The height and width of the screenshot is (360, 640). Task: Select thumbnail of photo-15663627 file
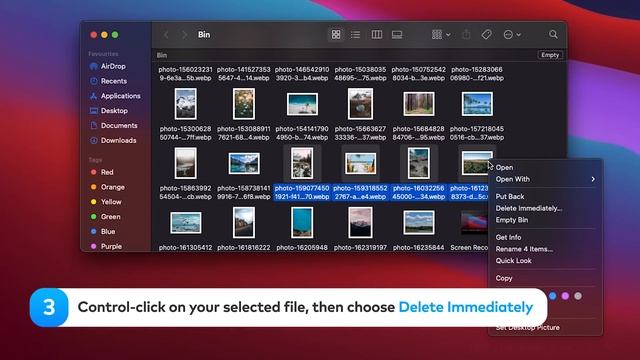(360, 104)
